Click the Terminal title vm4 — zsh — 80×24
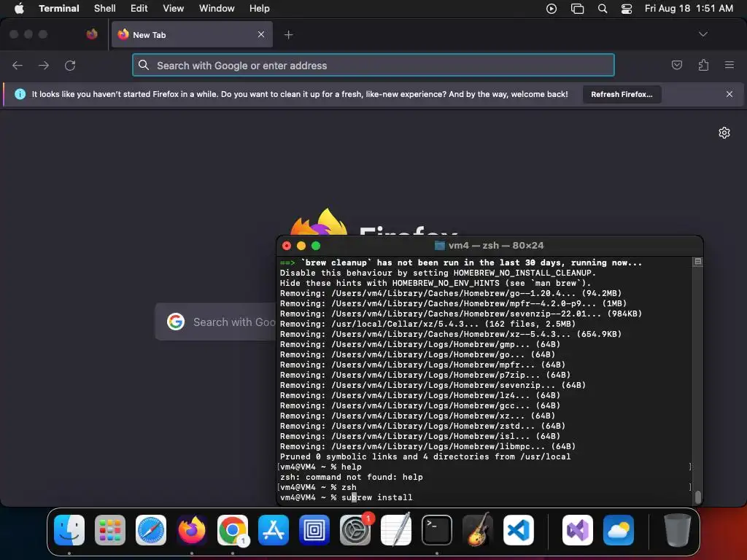The height and width of the screenshot is (560, 747). pyautogui.click(x=489, y=246)
